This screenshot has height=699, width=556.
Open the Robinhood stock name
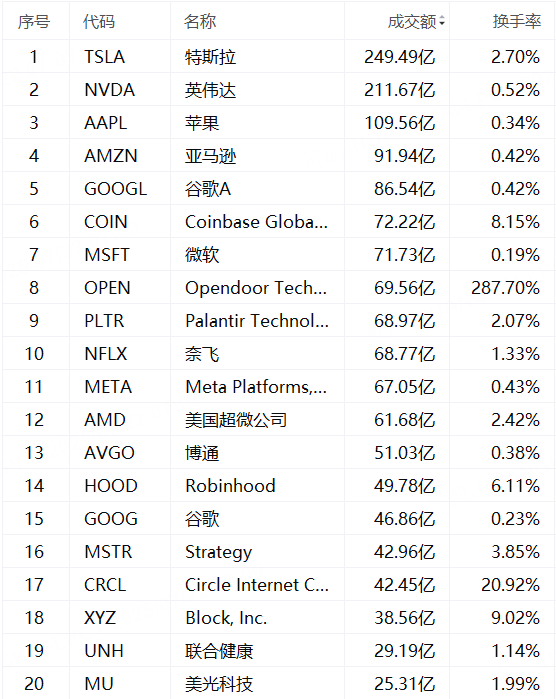231,486
